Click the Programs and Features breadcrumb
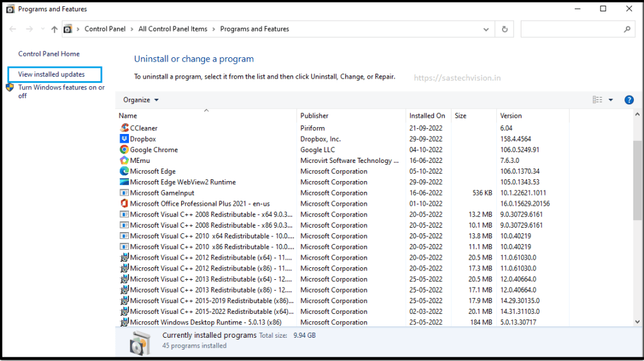Viewport: 644px width, 361px height. point(255,29)
